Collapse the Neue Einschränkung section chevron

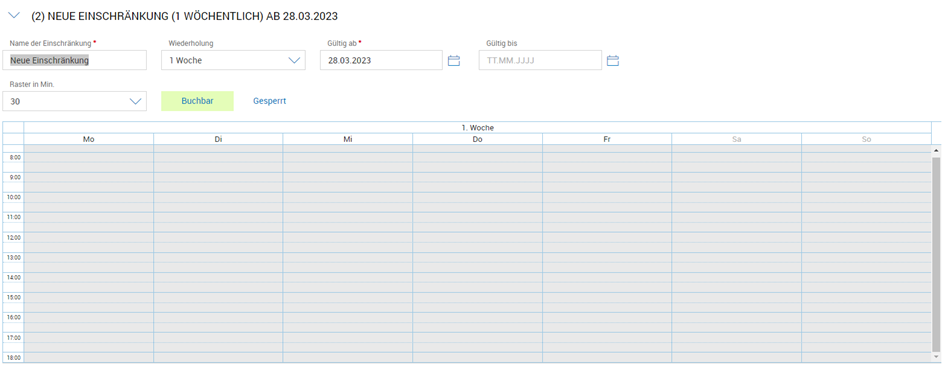tap(14, 16)
